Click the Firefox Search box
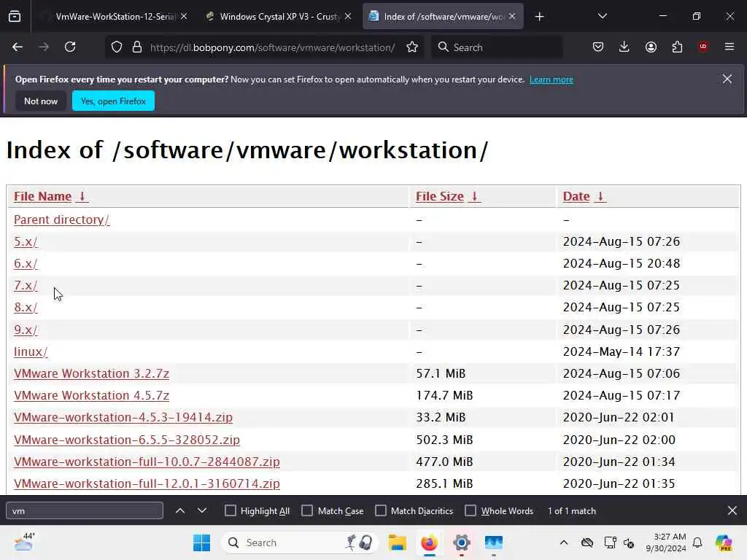747x560 pixels. point(497,47)
